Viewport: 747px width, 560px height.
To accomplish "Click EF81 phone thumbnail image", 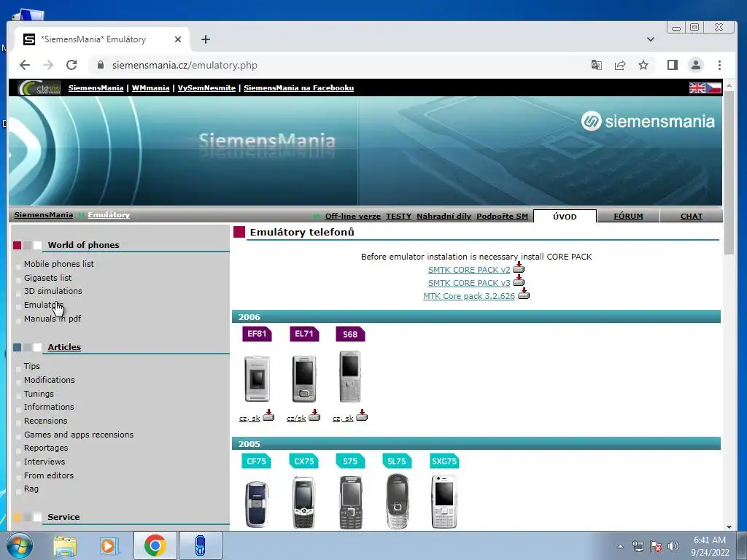I will pos(258,378).
